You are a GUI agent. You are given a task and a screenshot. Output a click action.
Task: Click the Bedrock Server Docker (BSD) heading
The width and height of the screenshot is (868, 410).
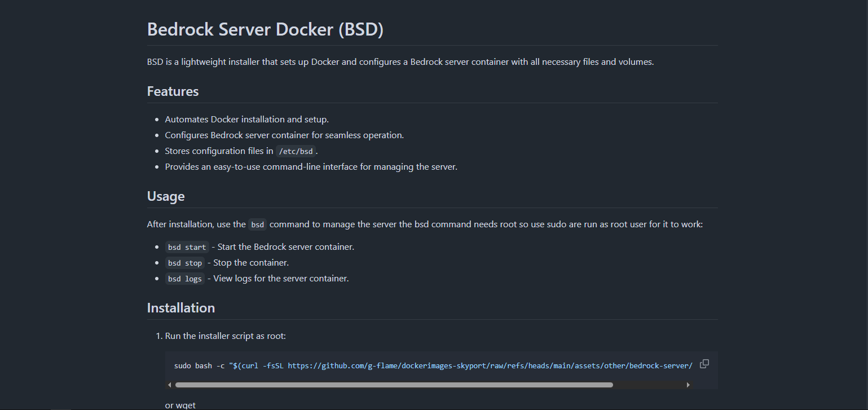[x=265, y=29]
